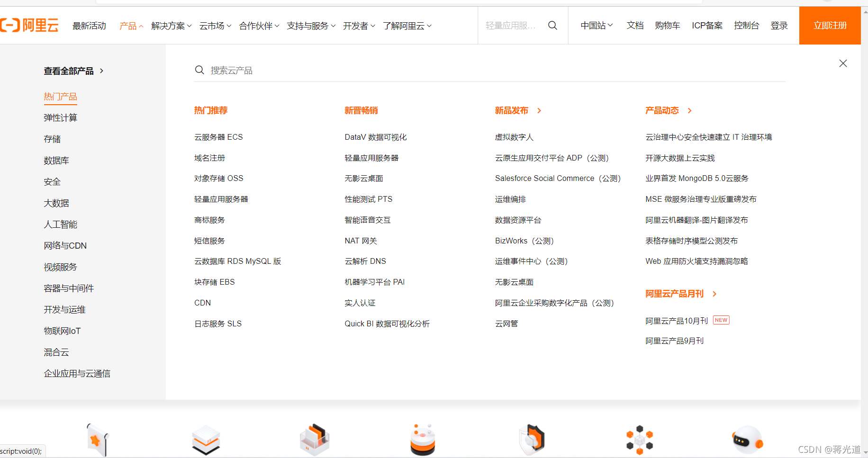
Task: Open Salesforce Social Commerce（公测）link
Action: pyautogui.click(x=558, y=178)
